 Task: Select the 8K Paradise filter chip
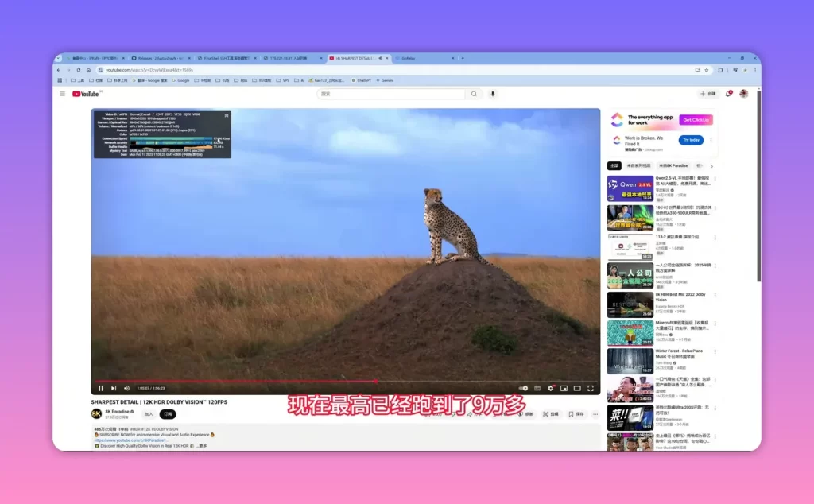(x=673, y=165)
